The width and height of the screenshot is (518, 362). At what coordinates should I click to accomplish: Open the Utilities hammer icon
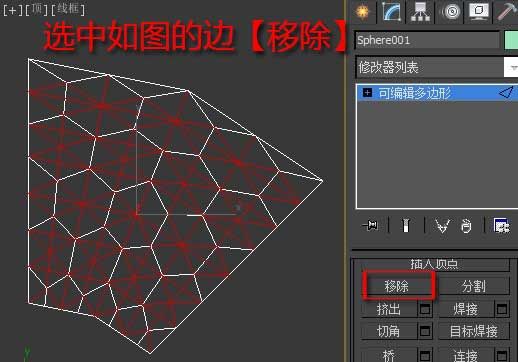(x=507, y=11)
